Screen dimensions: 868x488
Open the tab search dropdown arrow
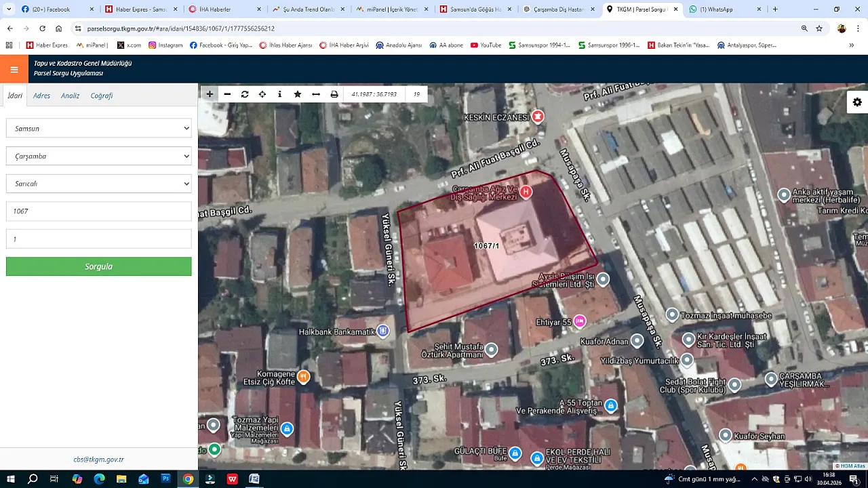(9, 9)
